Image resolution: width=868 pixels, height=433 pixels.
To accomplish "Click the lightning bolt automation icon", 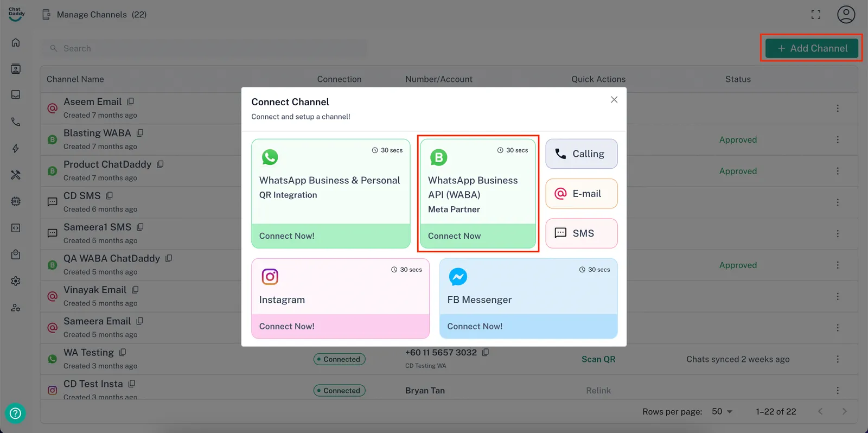I will coord(16,149).
